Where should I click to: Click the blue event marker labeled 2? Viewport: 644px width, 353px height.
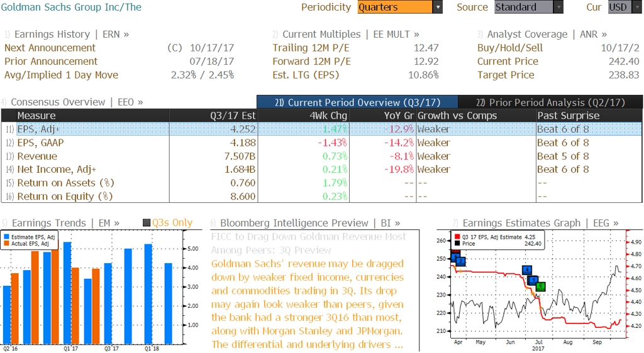pyautogui.click(x=461, y=261)
